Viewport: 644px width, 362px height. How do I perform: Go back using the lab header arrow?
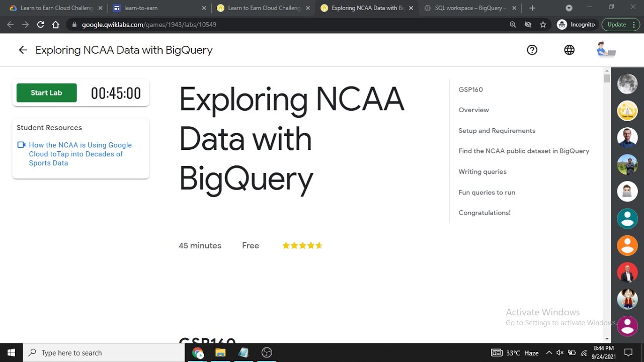(x=23, y=50)
